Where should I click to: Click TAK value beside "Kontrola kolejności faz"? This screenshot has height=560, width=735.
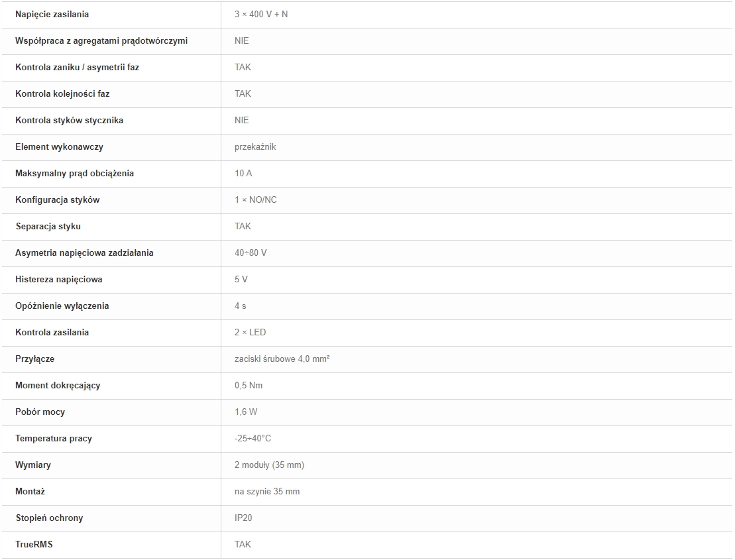pyautogui.click(x=243, y=93)
